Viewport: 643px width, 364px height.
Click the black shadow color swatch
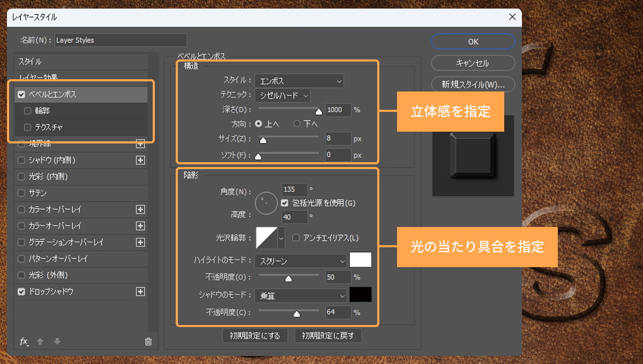click(360, 294)
